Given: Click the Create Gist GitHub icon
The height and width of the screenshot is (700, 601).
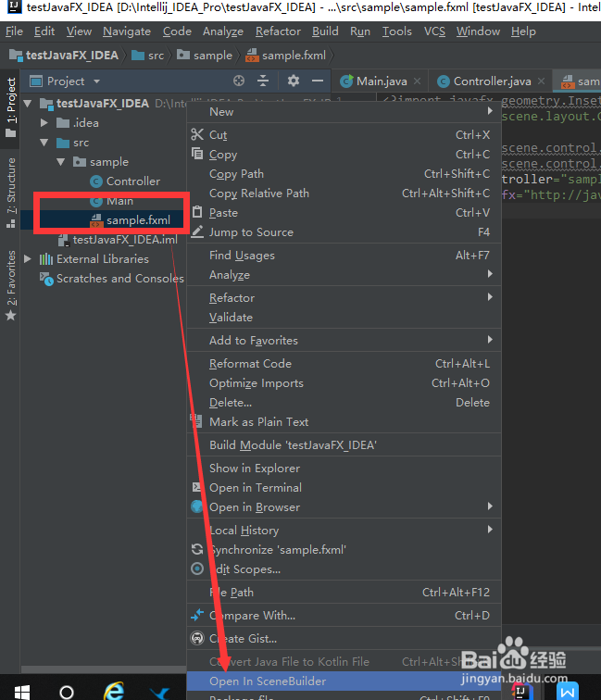Looking at the screenshot, I should 197,638.
